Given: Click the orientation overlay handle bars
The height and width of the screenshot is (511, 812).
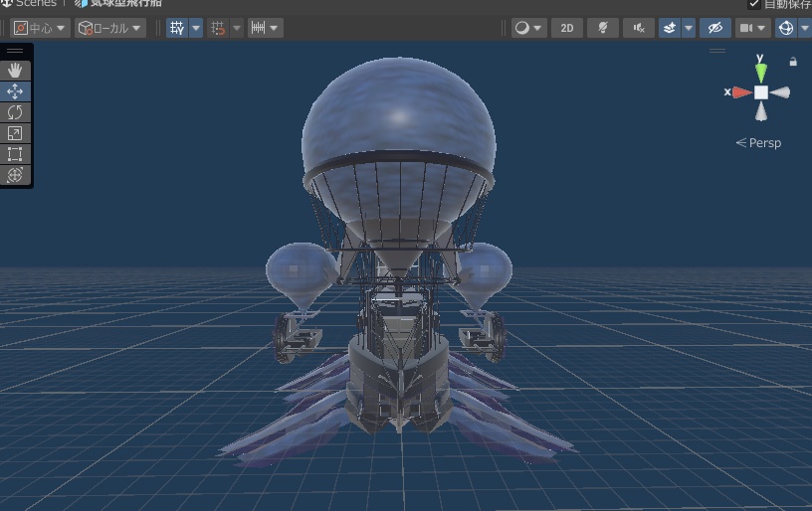Looking at the screenshot, I should click(717, 51).
